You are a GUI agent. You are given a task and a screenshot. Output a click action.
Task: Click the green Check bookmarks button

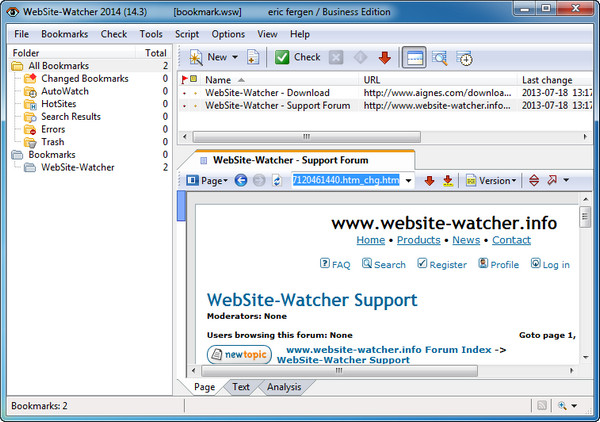[x=298, y=57]
